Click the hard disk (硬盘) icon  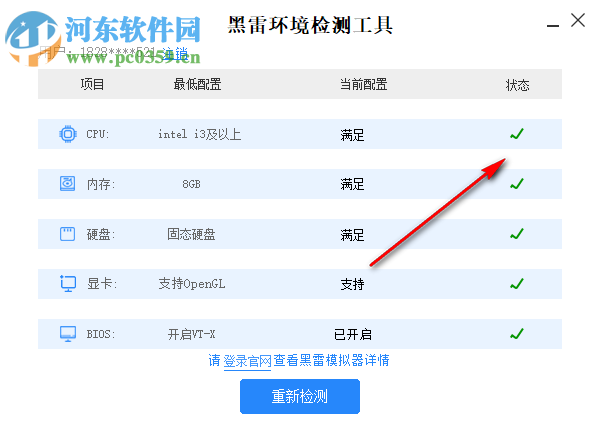(x=67, y=234)
